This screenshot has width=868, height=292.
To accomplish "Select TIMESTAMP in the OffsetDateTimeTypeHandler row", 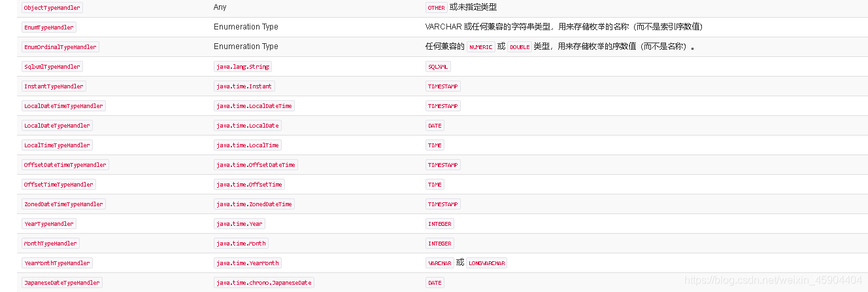I will pyautogui.click(x=442, y=165).
